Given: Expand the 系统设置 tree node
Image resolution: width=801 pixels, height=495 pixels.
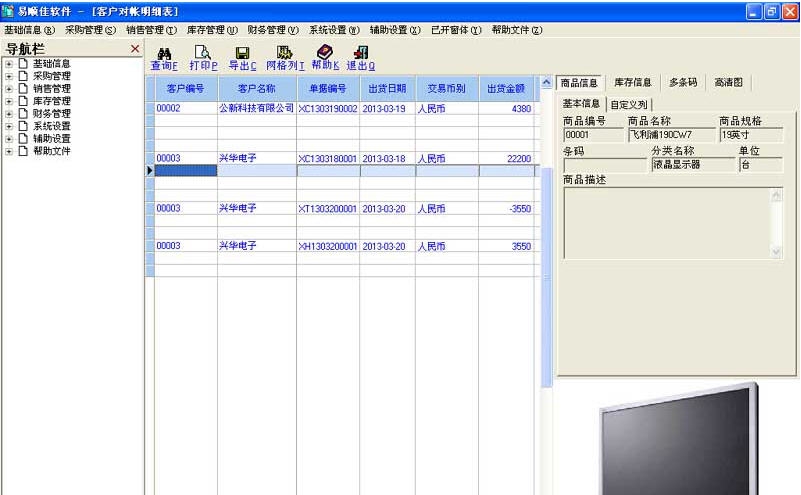Looking at the screenshot, I should coord(9,126).
